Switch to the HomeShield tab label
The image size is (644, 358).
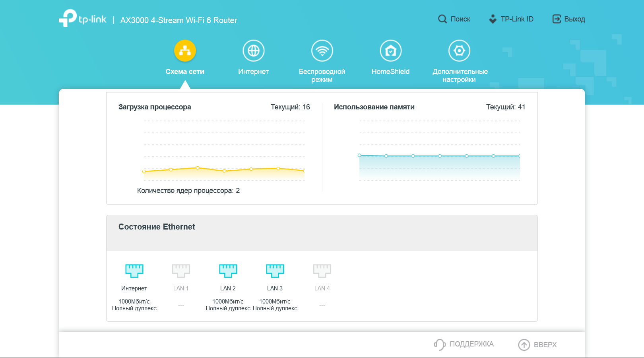click(391, 72)
